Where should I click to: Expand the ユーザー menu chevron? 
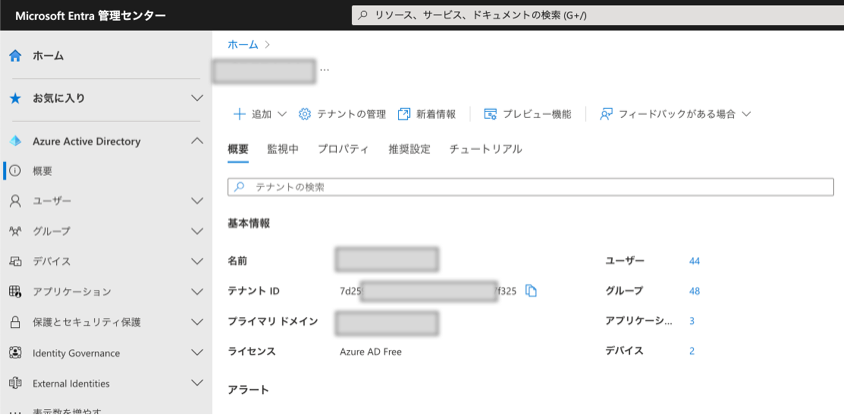point(198,201)
